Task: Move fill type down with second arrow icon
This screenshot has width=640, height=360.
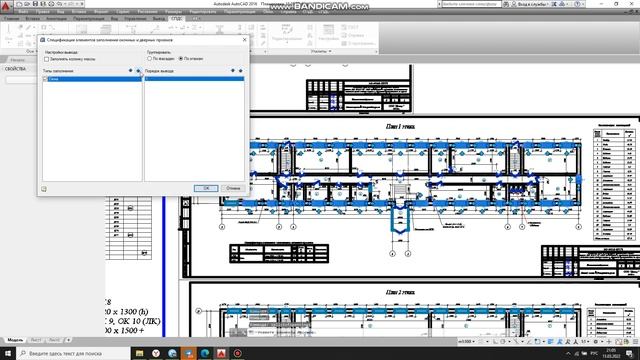Action: click(138, 71)
